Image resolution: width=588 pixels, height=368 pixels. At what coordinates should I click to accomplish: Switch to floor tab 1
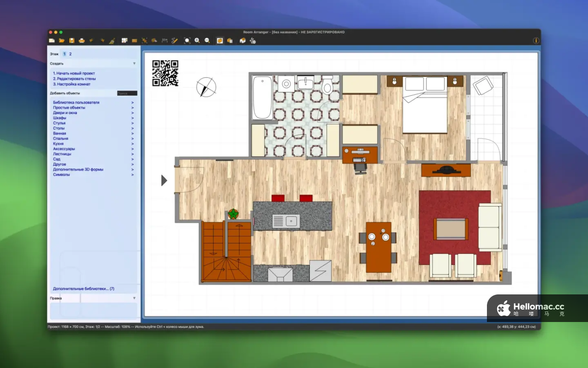tap(64, 54)
